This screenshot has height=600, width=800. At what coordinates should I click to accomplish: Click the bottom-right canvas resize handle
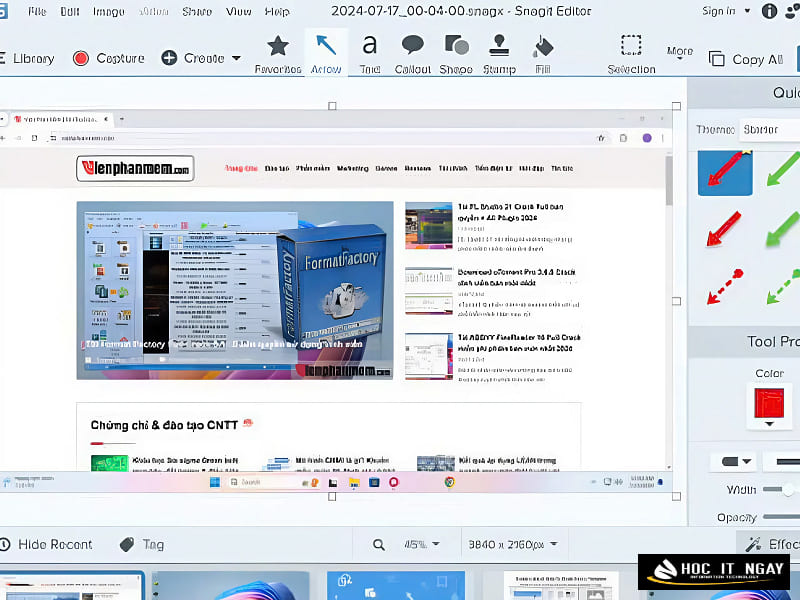point(677,496)
